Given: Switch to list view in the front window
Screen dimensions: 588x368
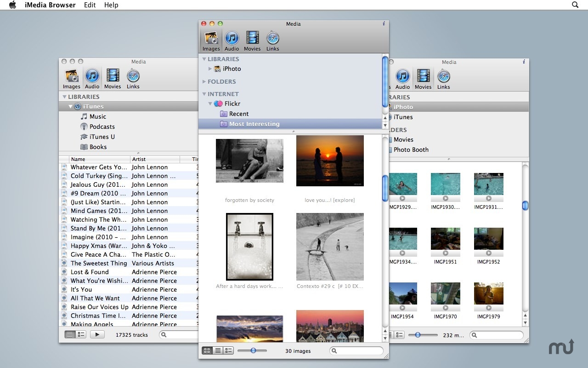Looking at the screenshot, I should (217, 351).
